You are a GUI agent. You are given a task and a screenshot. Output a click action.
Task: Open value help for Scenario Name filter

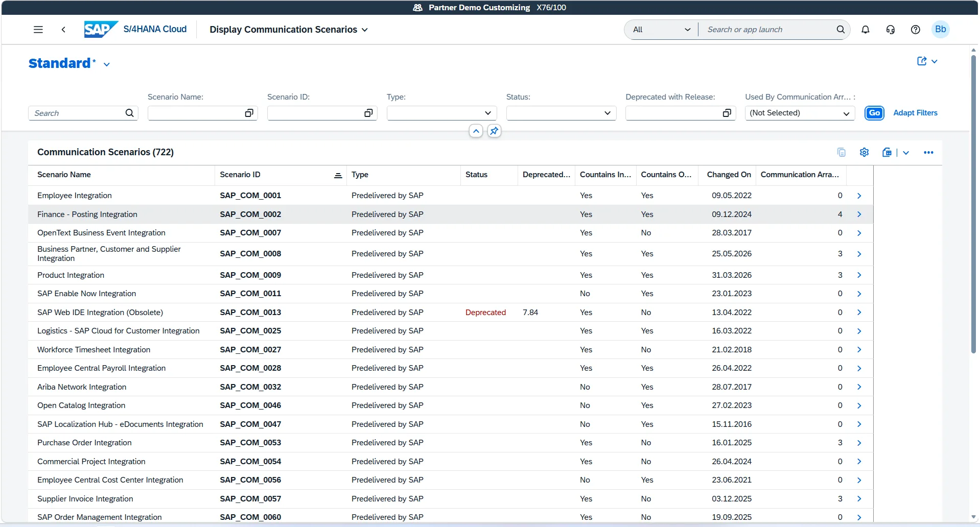[249, 113]
